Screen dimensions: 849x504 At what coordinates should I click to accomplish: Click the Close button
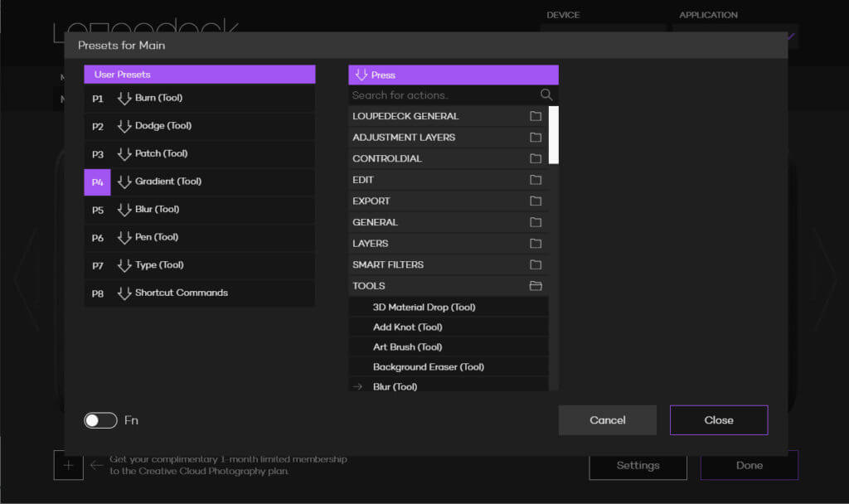(718, 420)
